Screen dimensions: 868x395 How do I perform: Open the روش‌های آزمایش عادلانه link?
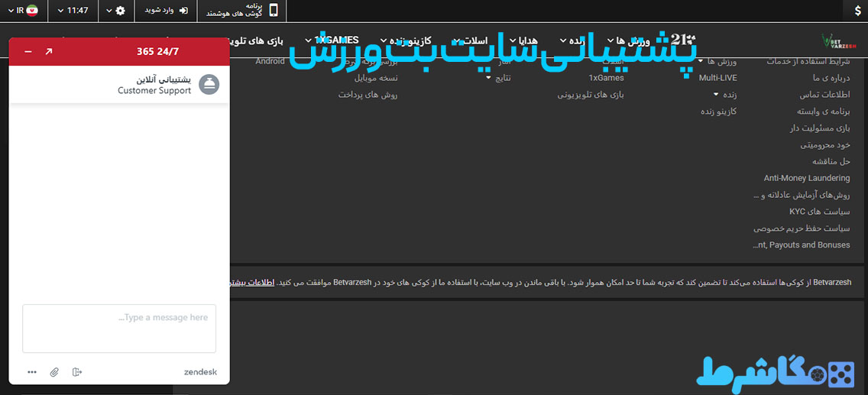pyautogui.click(x=802, y=195)
